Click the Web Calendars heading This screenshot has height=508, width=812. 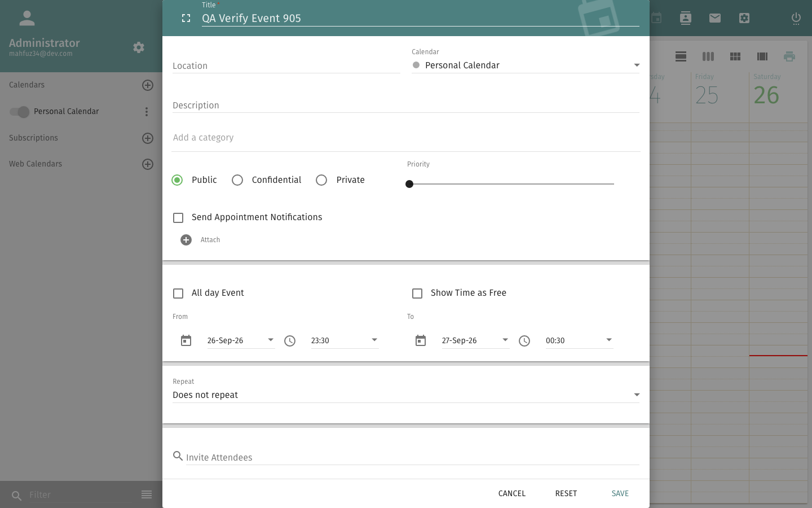click(x=36, y=164)
